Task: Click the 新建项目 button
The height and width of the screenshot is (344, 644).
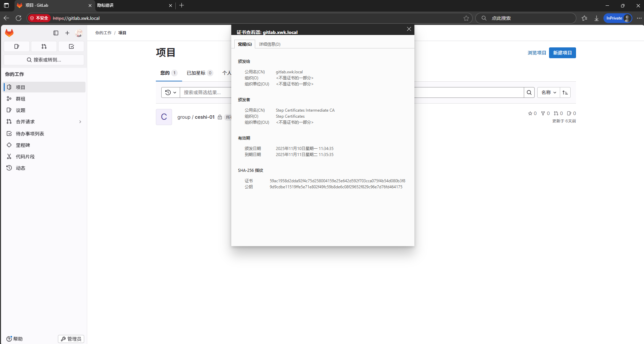Action: pos(562,52)
